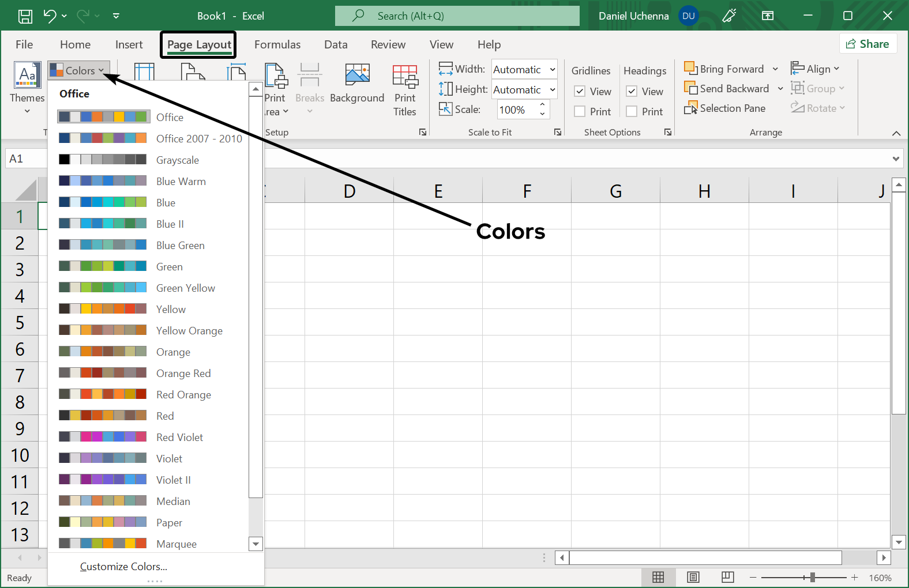
Task: Collapse the ribbon with the caret
Action: pyautogui.click(x=896, y=133)
